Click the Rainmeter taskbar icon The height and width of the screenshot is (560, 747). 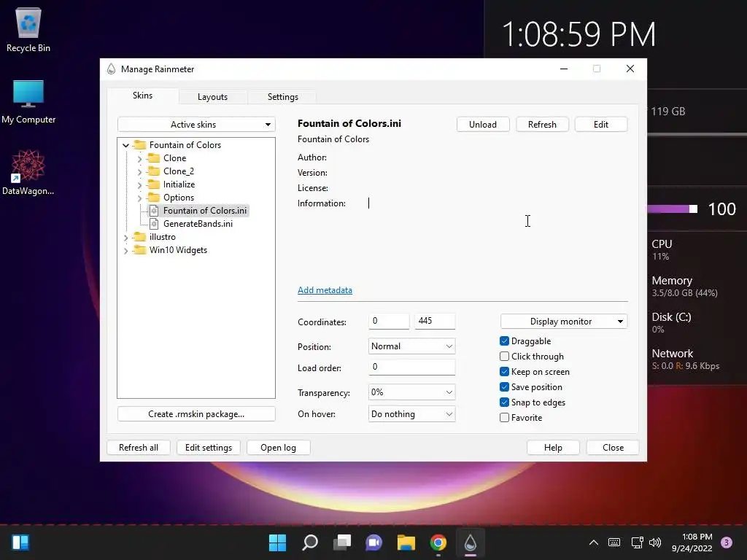click(471, 542)
